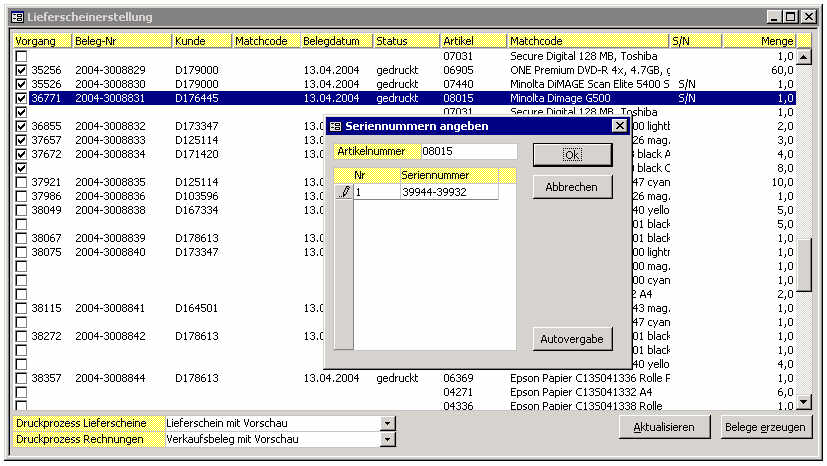Click the Abbrechen button

[572, 187]
